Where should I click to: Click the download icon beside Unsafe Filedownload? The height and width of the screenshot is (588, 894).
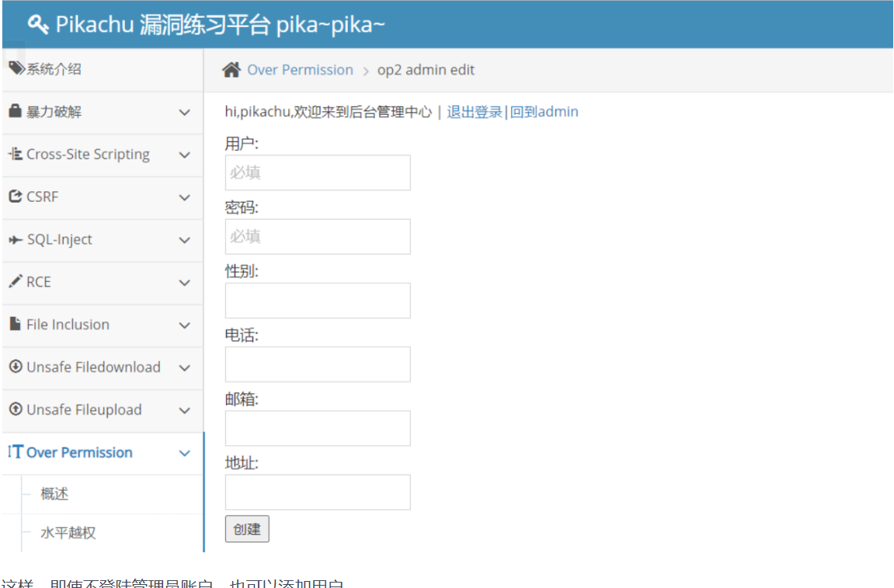point(15,367)
